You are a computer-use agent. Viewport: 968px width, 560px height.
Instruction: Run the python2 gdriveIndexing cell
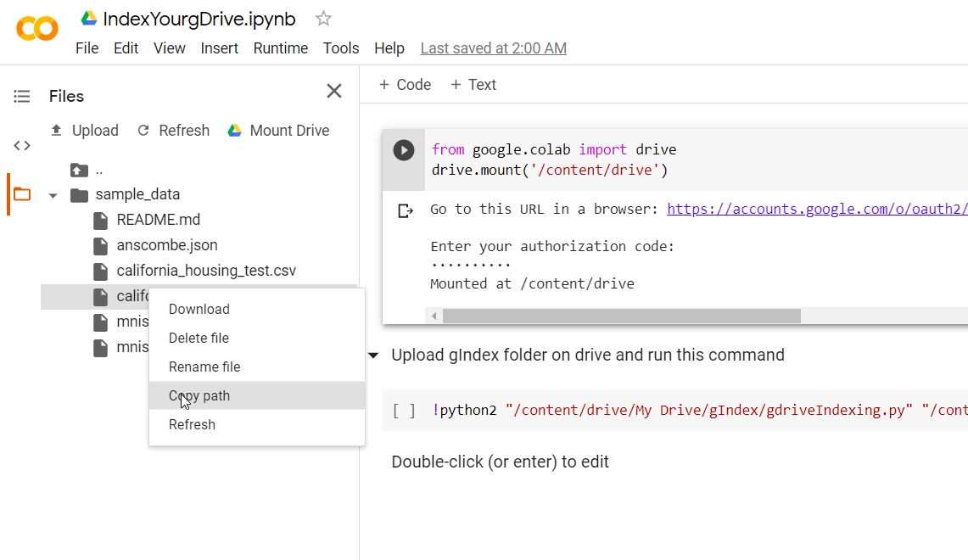point(404,411)
